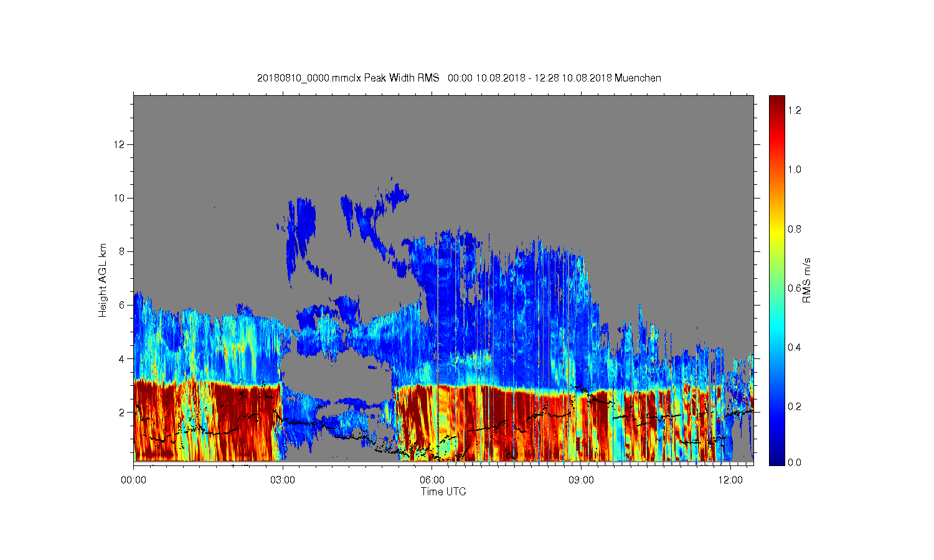Screen dimensions: 934x560
Task: Click the dark blue bottom of colorbar
Action: click(x=776, y=460)
